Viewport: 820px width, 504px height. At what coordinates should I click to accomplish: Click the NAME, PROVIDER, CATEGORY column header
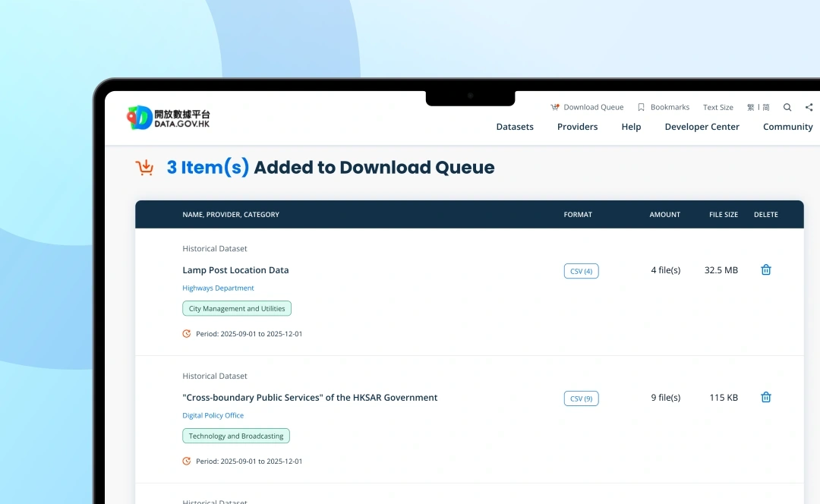coord(231,214)
